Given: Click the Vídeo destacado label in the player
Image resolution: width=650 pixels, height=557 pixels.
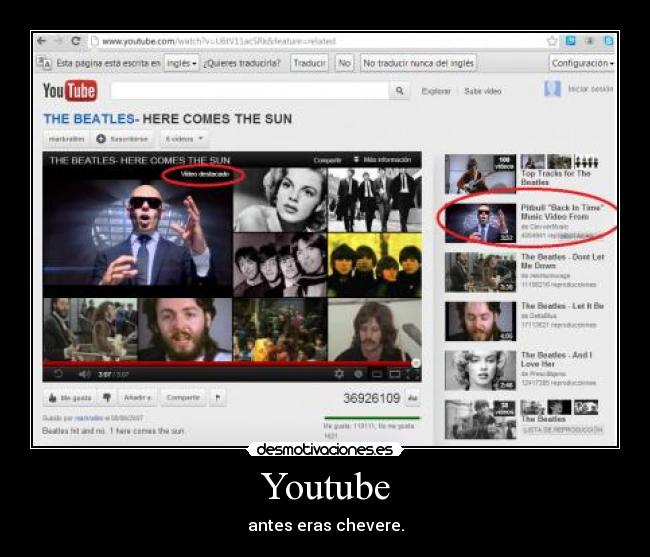Looking at the screenshot, I should click(205, 174).
